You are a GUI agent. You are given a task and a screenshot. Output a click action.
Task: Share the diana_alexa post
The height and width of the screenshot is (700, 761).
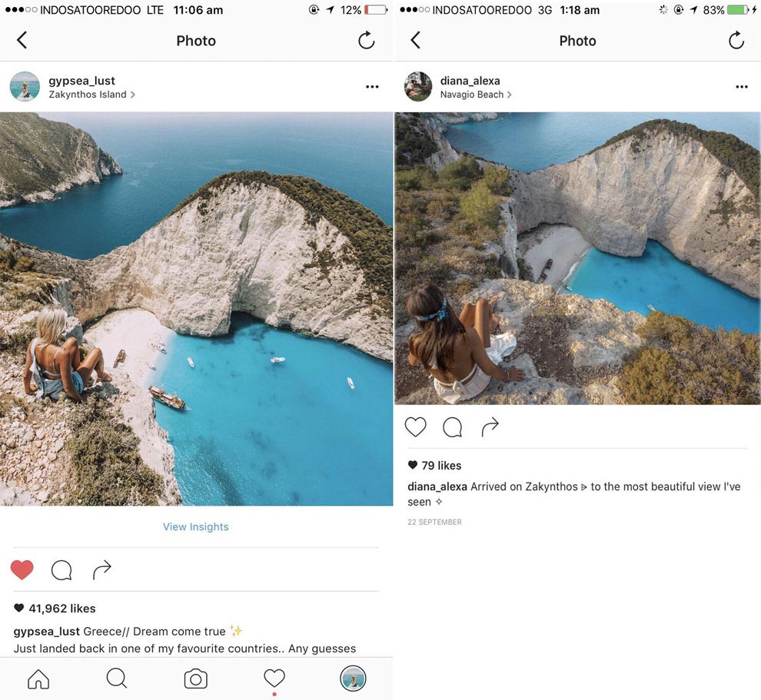coord(490,426)
